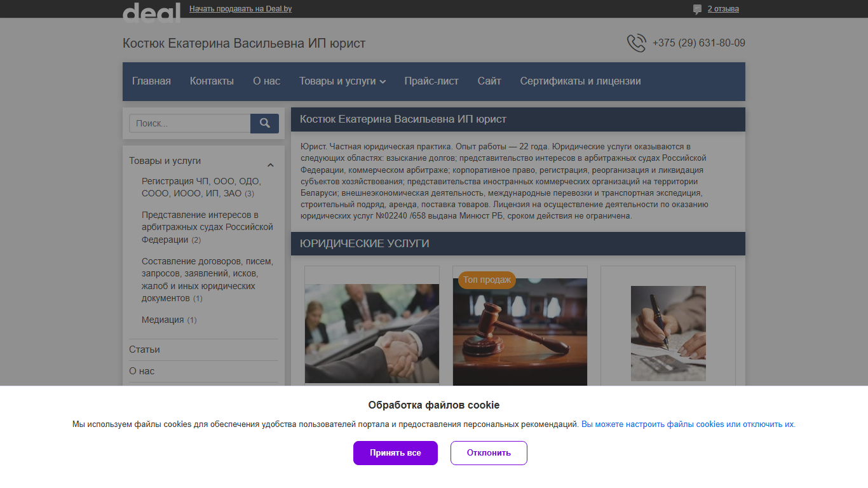Open sidebar 'Товары и услуги' heading
Screen dimensions: 868x488
point(165,161)
